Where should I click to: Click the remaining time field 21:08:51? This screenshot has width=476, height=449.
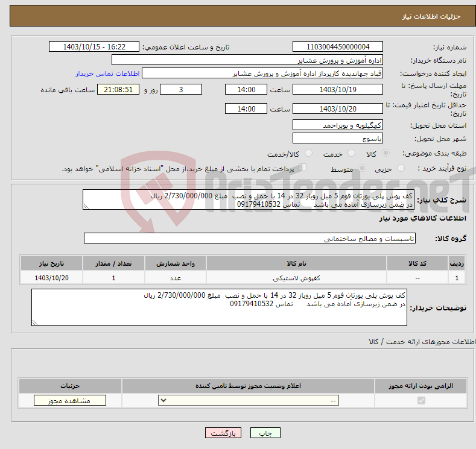[118, 89]
